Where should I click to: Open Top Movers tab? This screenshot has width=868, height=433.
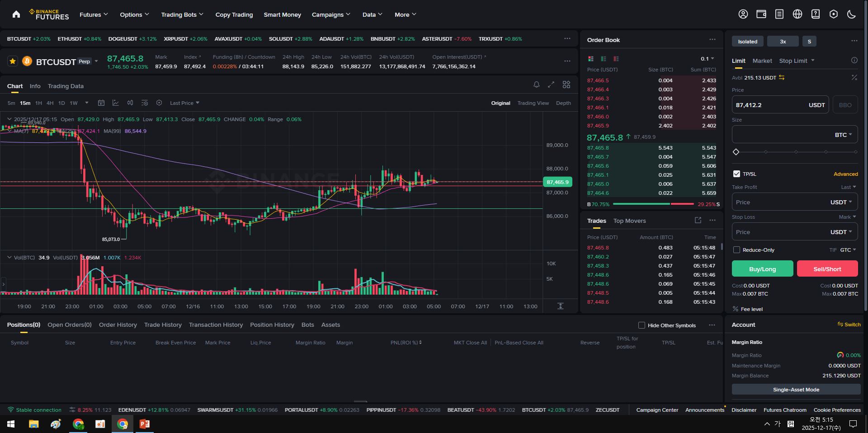[629, 221]
